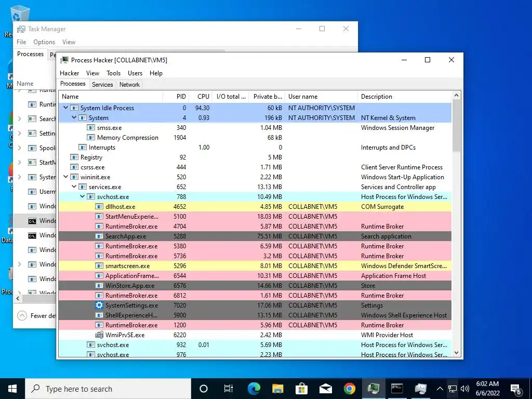Collapse the System process subtree

point(74,118)
